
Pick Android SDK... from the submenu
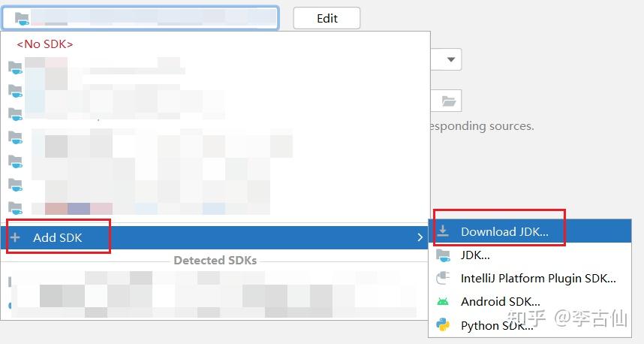501,302
